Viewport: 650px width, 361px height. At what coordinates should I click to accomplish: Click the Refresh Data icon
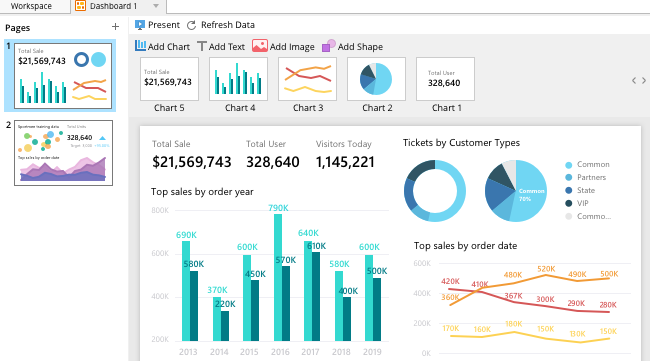point(191,25)
